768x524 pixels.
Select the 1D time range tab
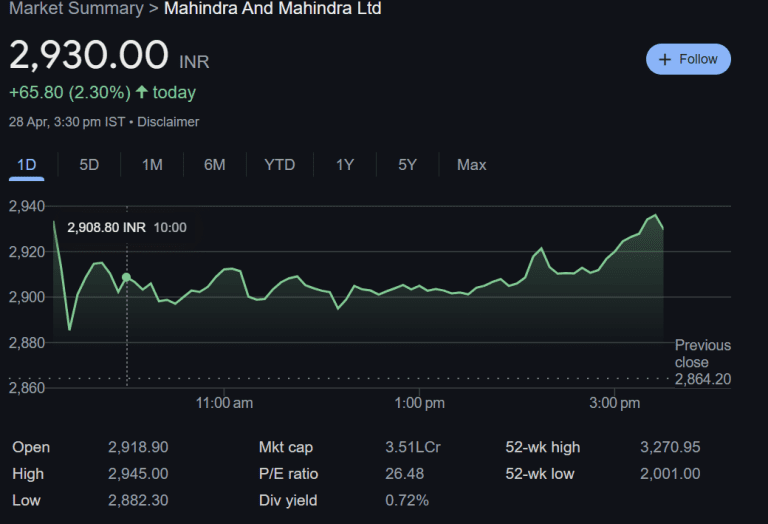(26, 165)
